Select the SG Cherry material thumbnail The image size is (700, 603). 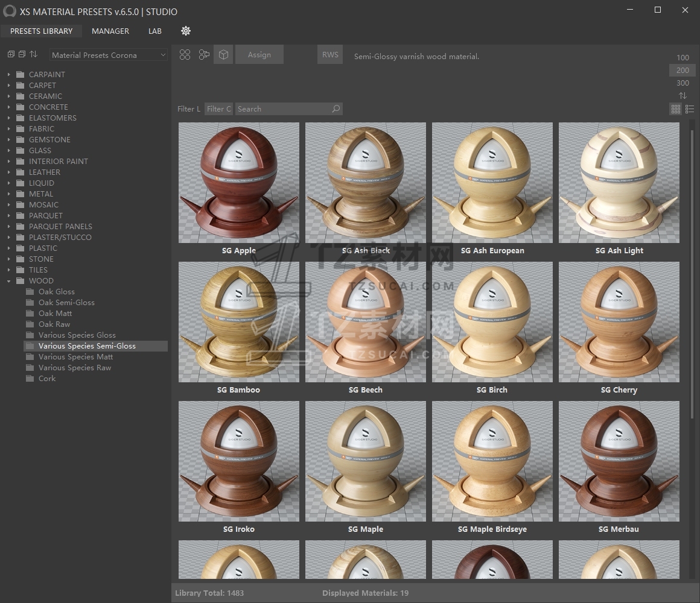pos(619,322)
